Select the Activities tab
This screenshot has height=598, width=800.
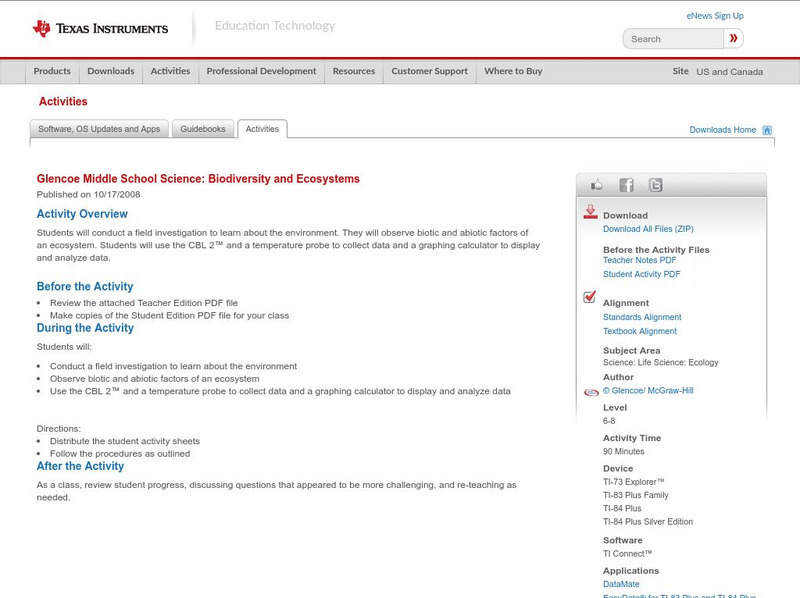point(262,129)
